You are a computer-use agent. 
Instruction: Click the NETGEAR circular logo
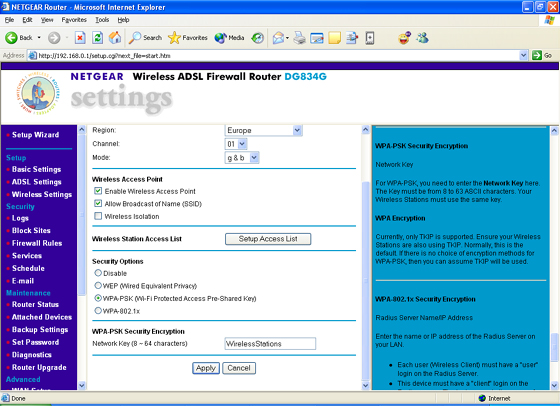38,93
